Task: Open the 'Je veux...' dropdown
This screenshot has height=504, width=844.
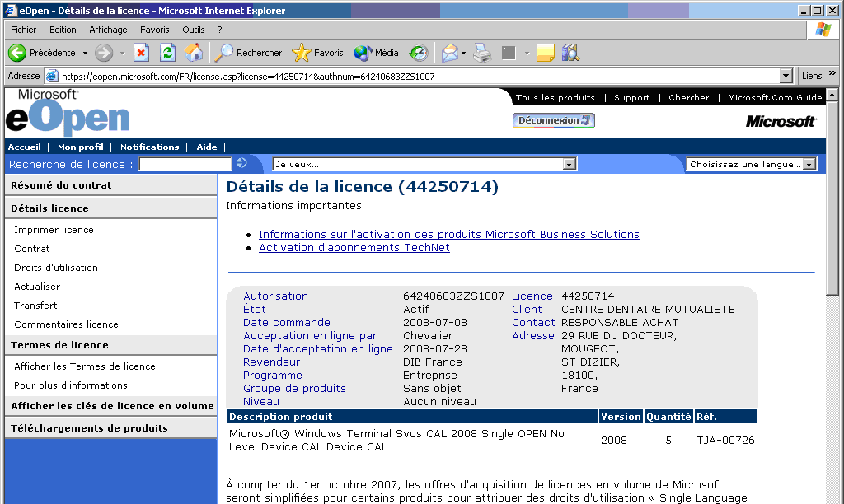Action: (570, 164)
